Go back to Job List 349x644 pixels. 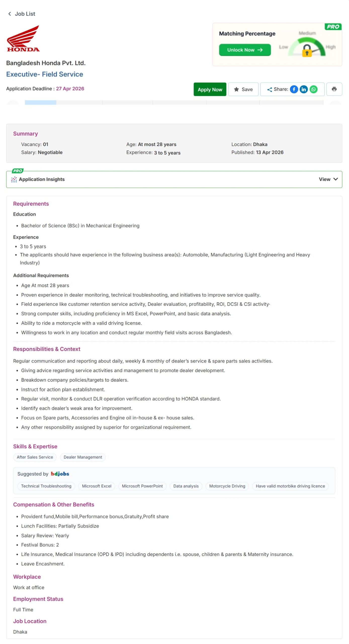click(x=22, y=14)
